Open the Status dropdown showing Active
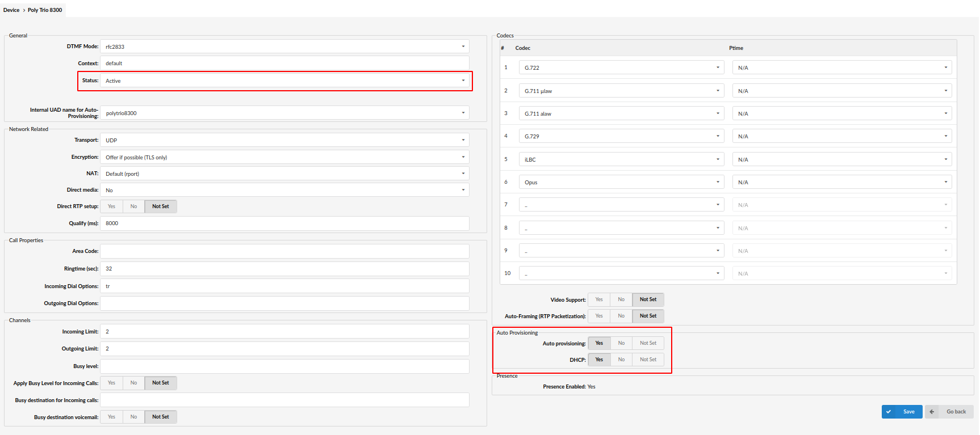The image size is (980, 435). 284,81
